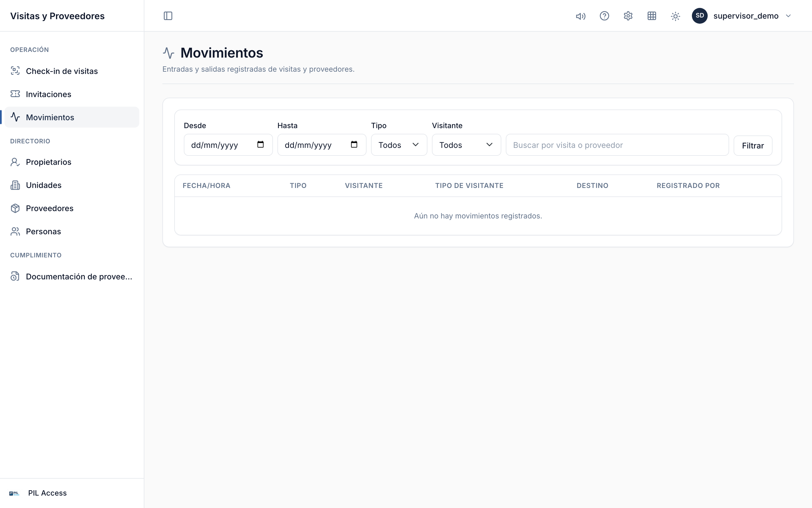Click the DIRECTORIO section label
This screenshot has width=812, height=508.
click(30, 141)
